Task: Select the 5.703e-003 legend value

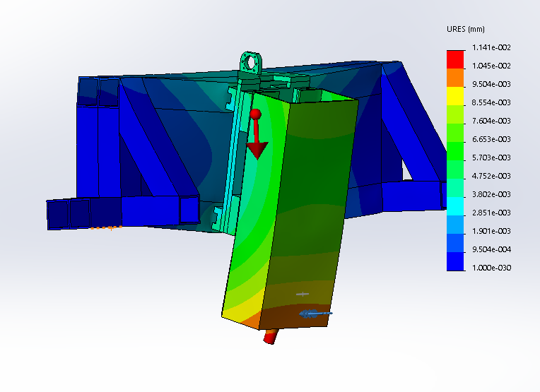Action: coord(491,158)
